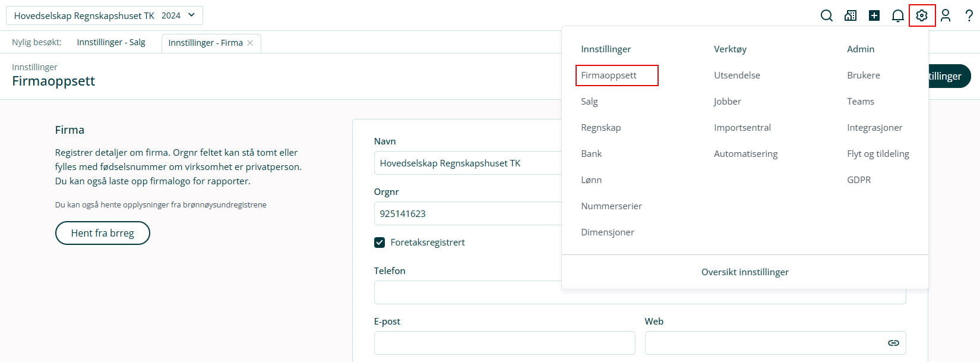
Task: Click the link icon in Web field
Action: (x=893, y=343)
